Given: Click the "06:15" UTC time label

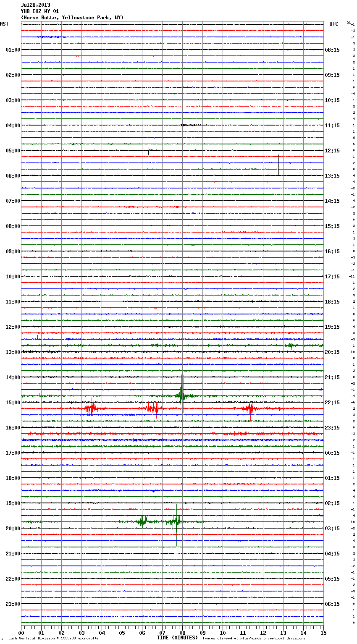Looking at the screenshot, I should 332,604.
